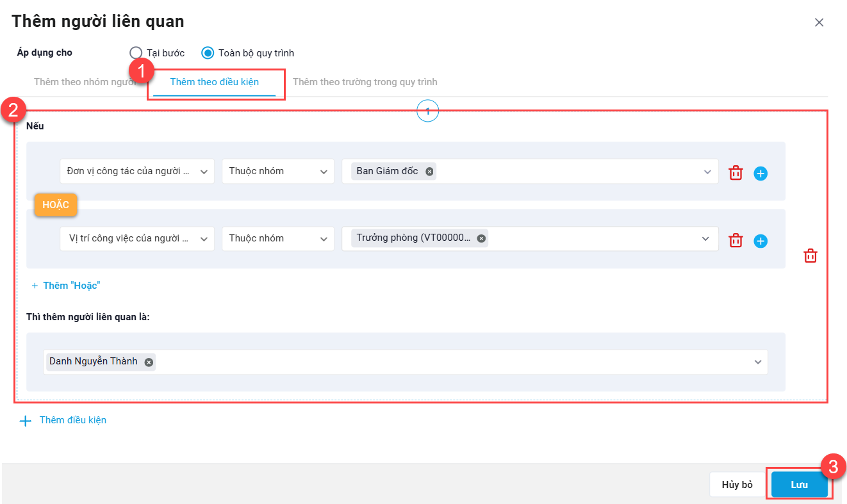The image size is (847, 504).
Task: Remove the Trưởng phòng tag
Action: pos(481,238)
